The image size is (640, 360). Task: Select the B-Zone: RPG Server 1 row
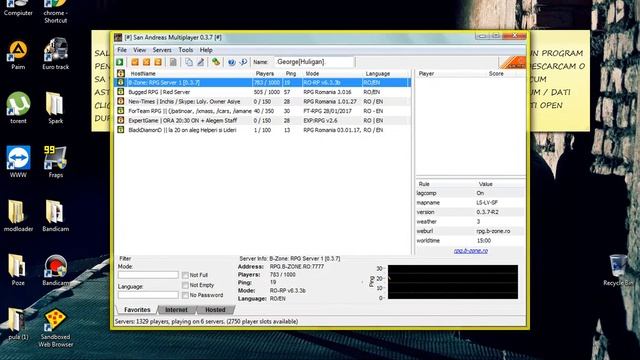pyautogui.click(x=263, y=82)
